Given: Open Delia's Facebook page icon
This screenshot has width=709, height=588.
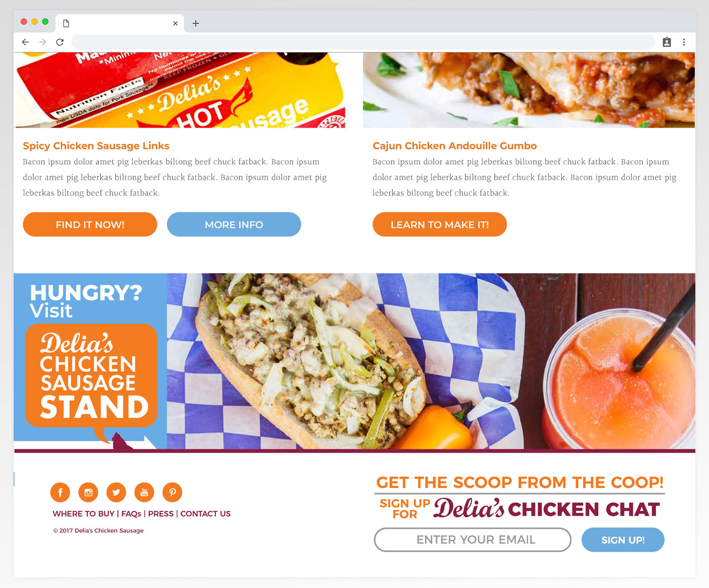Looking at the screenshot, I should 60,492.
